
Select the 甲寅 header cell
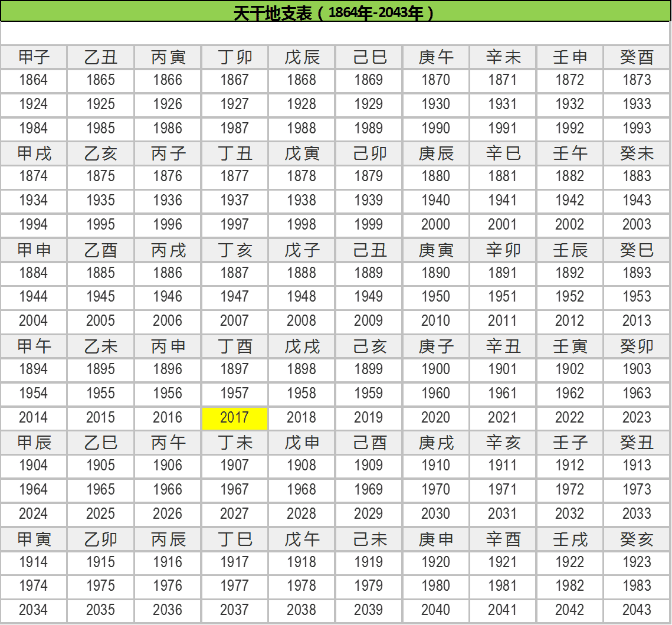tap(34, 539)
